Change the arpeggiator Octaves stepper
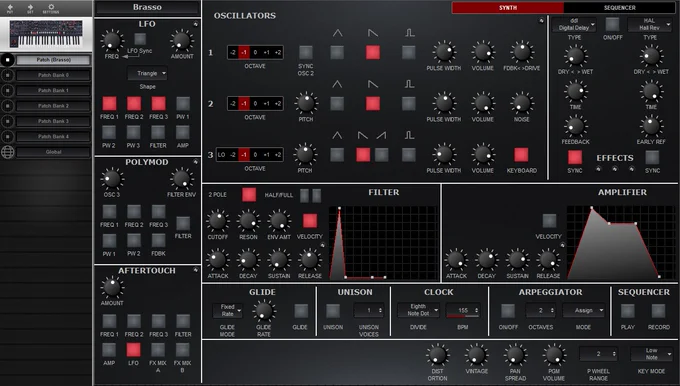Viewport: 680px width, 386px height. 541,310
